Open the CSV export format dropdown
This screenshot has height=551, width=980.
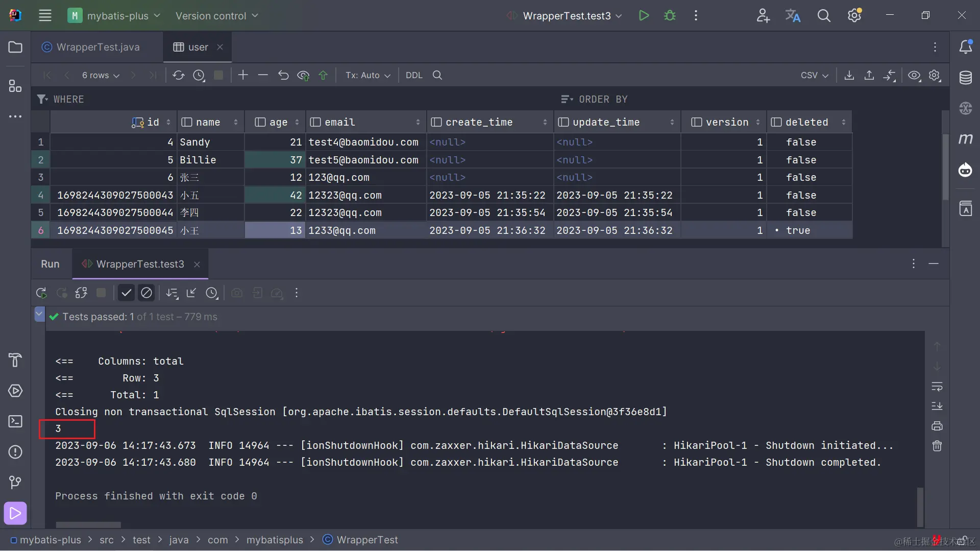[814, 75]
